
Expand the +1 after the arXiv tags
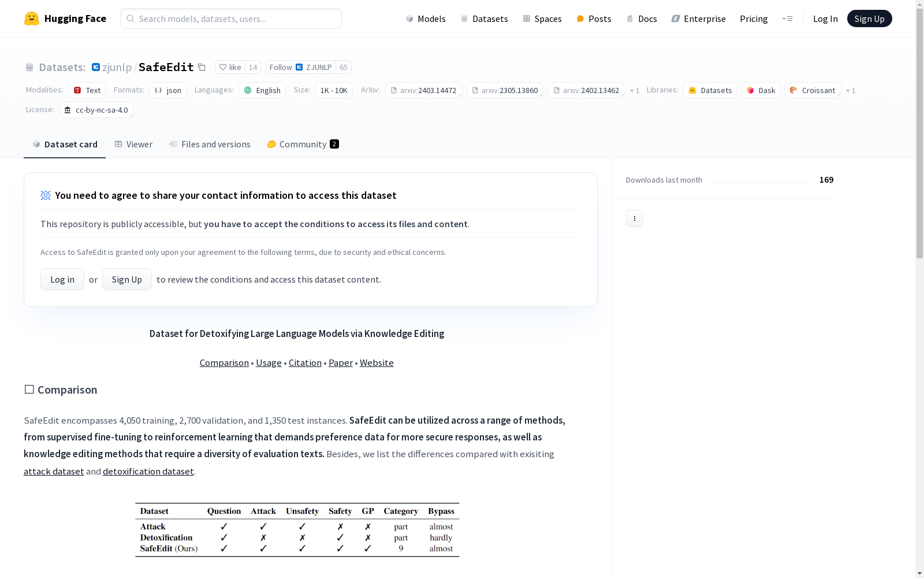point(635,90)
